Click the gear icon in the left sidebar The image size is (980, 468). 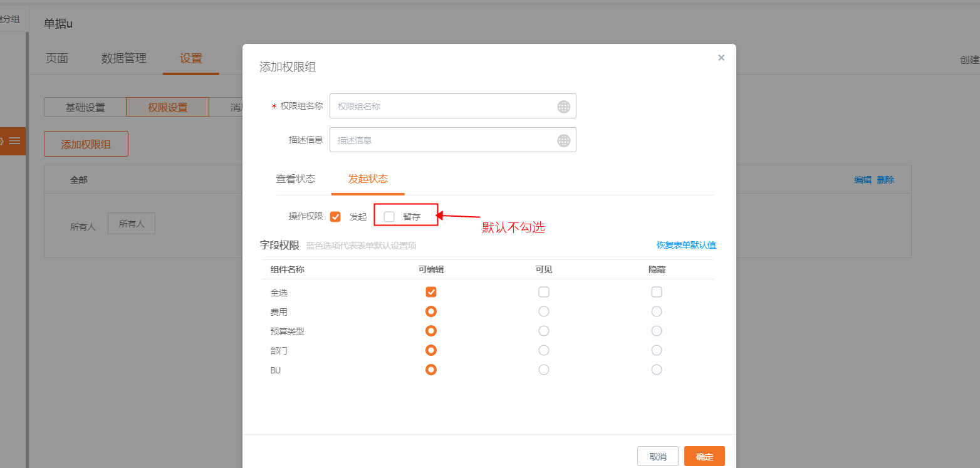coord(3,141)
